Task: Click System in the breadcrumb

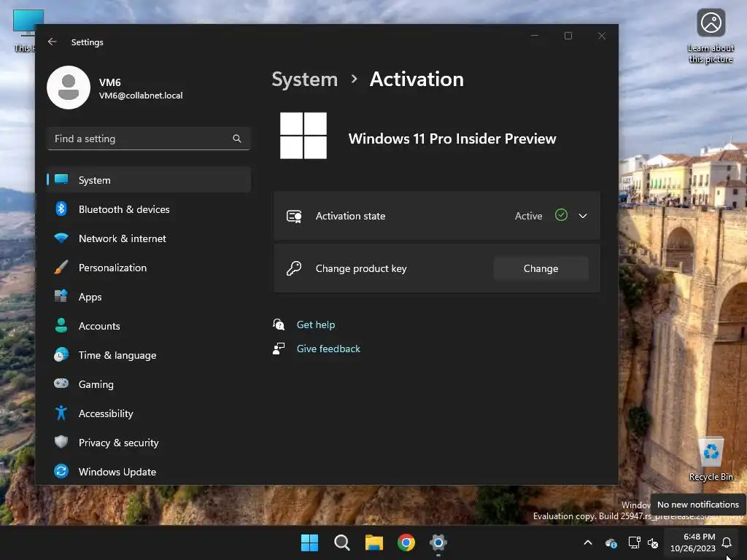Action: tap(304, 79)
